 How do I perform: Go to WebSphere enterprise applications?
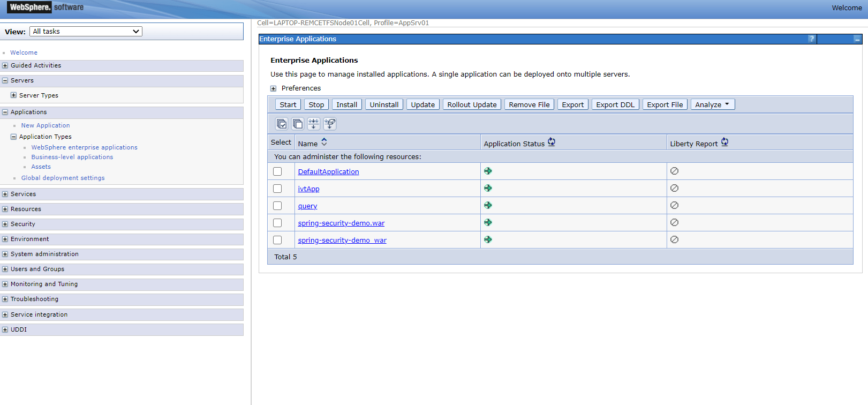(x=84, y=147)
